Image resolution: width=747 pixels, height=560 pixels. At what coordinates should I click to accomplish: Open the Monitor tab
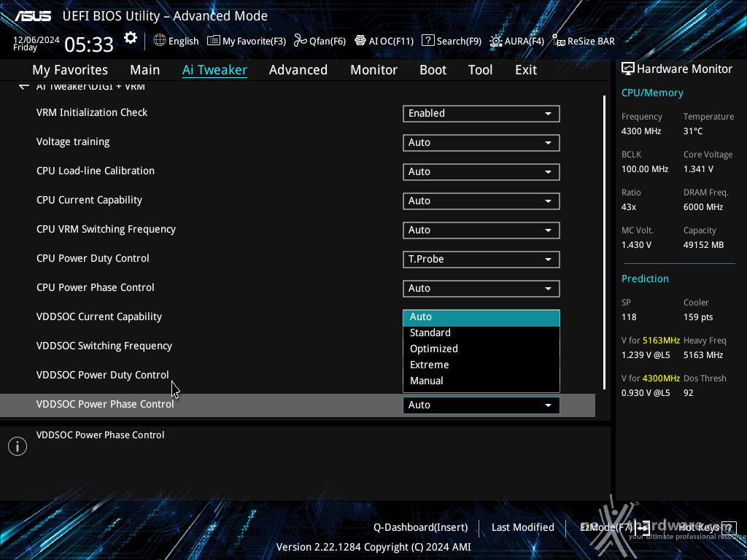[x=374, y=70]
